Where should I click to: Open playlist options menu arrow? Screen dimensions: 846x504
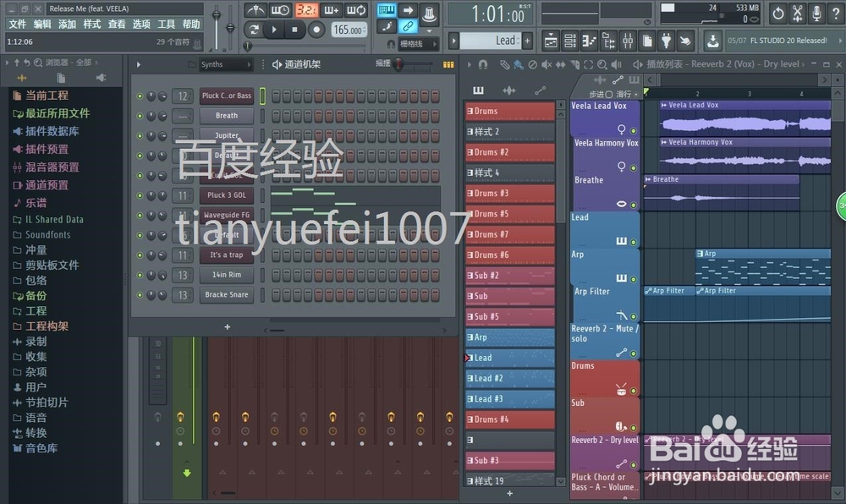click(469, 64)
